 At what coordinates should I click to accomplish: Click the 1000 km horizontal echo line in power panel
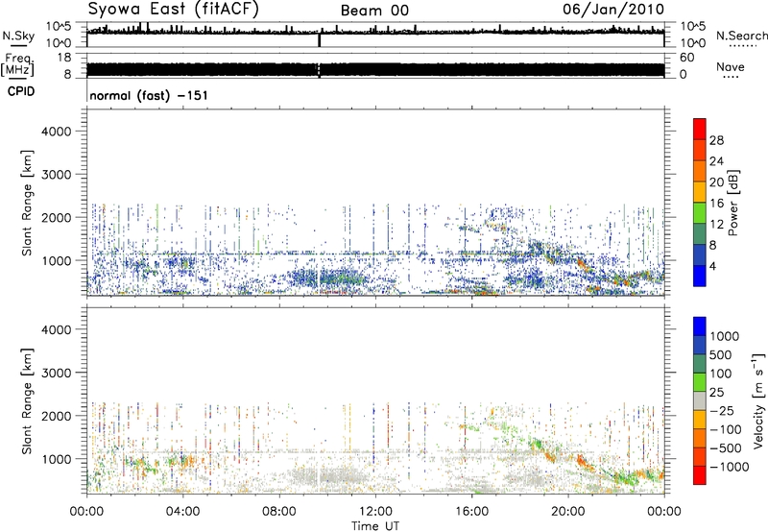[343, 254]
